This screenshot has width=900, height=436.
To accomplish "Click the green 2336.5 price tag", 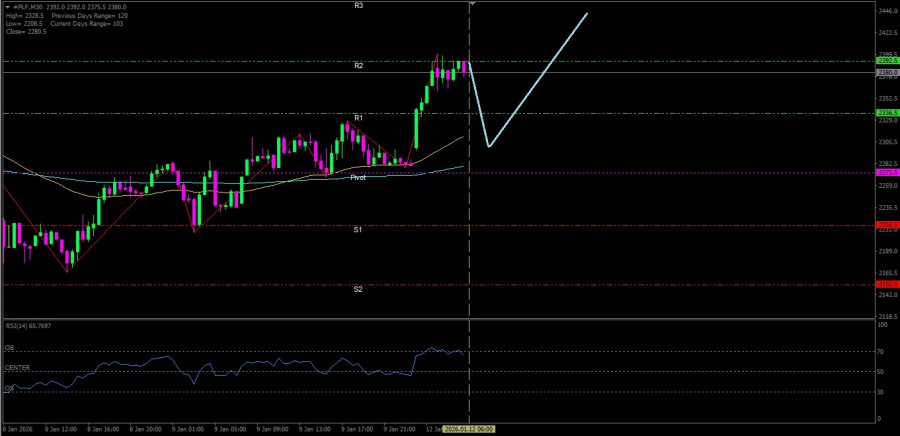I will coord(886,113).
